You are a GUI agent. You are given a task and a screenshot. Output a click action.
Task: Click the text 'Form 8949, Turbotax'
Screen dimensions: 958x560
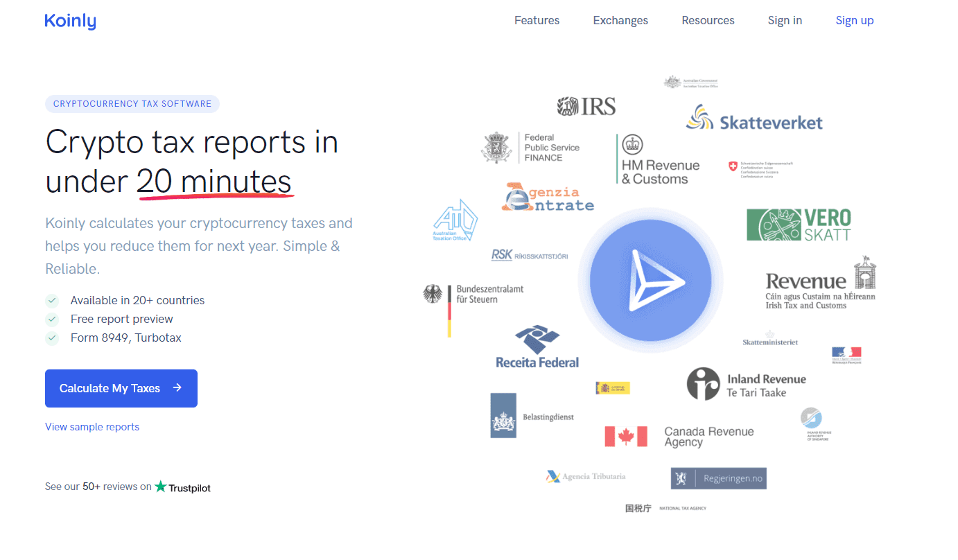[x=126, y=338]
